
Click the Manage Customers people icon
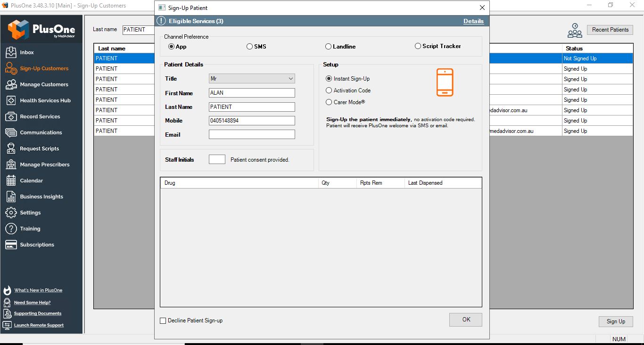11,84
